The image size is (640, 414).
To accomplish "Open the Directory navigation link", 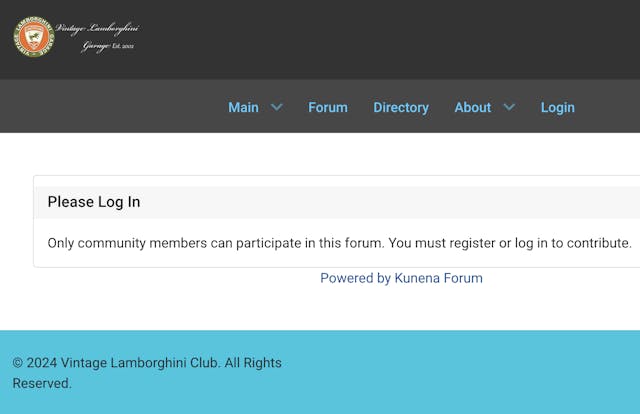I will [x=401, y=107].
